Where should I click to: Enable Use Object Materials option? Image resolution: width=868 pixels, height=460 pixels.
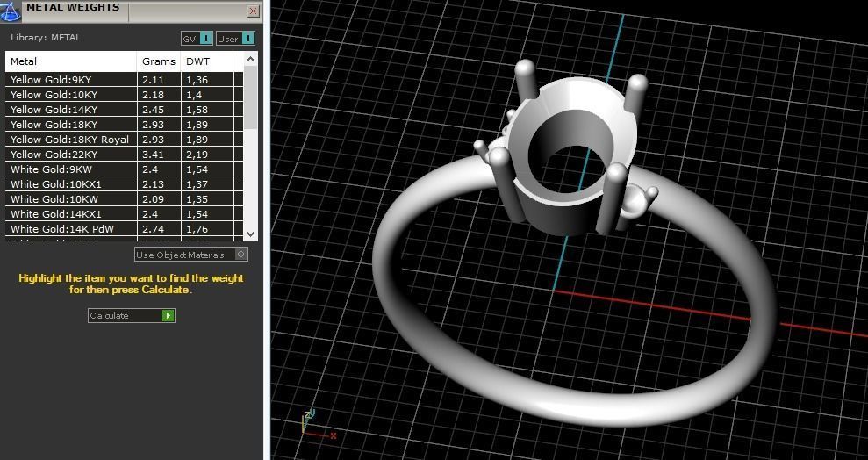click(x=191, y=255)
